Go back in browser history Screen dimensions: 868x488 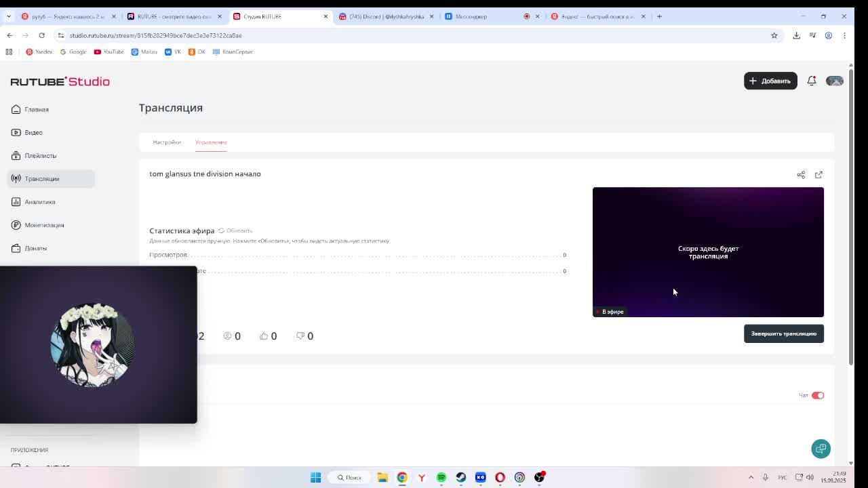pos(9,35)
